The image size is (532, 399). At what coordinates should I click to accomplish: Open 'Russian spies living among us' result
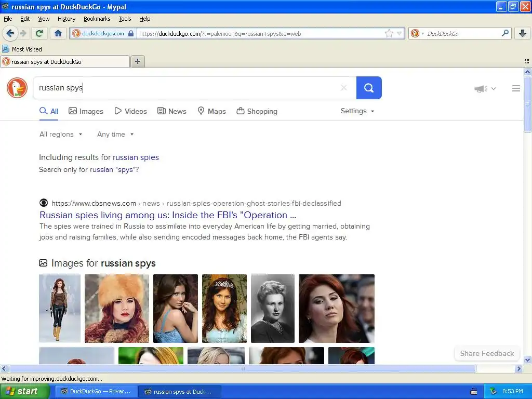click(x=168, y=215)
